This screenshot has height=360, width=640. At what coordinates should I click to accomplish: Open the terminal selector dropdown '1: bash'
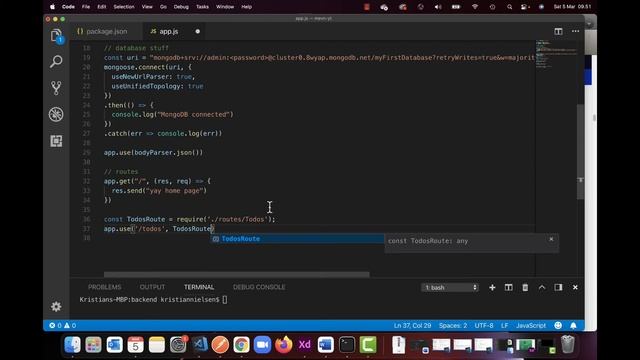click(450, 288)
